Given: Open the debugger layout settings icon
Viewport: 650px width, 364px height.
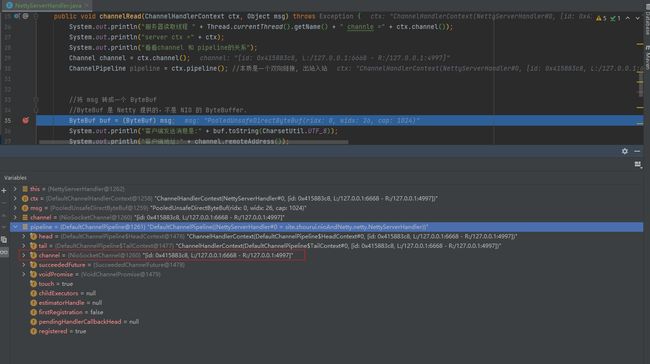Looking at the screenshot, I should click(638, 165).
